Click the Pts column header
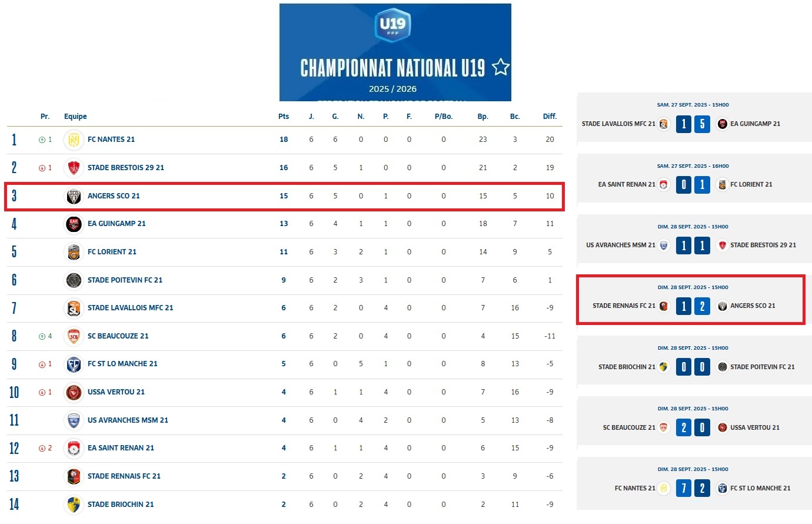 [x=284, y=117]
